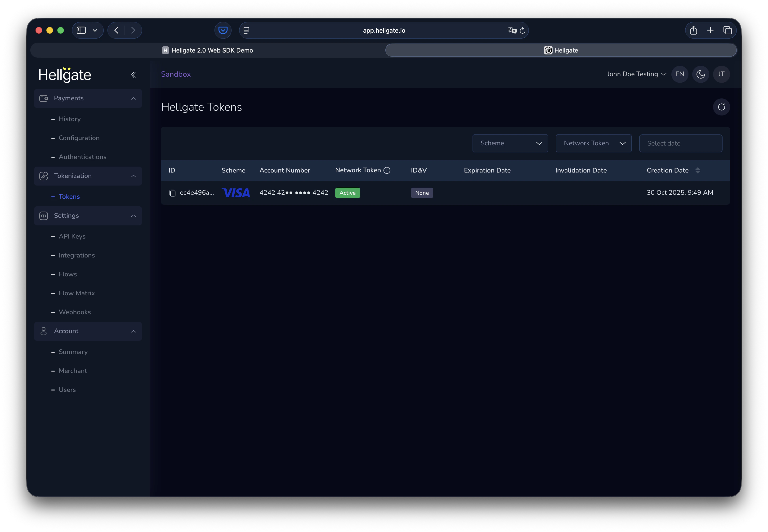The width and height of the screenshot is (768, 532).
Task: Open Users account page
Action: pos(67,390)
